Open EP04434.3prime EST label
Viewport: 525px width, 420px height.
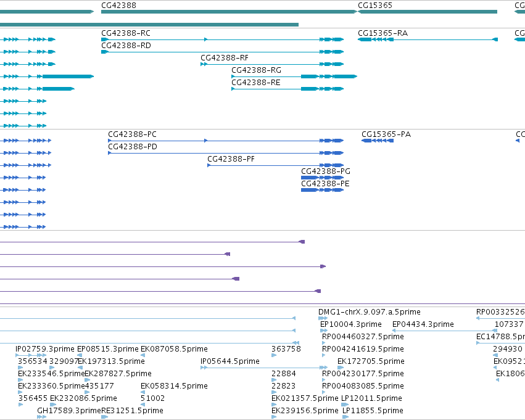click(x=423, y=324)
